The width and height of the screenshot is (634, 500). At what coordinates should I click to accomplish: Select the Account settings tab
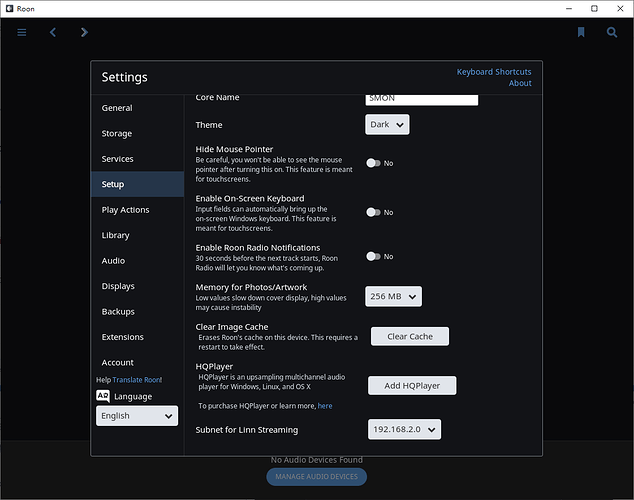coord(137,363)
